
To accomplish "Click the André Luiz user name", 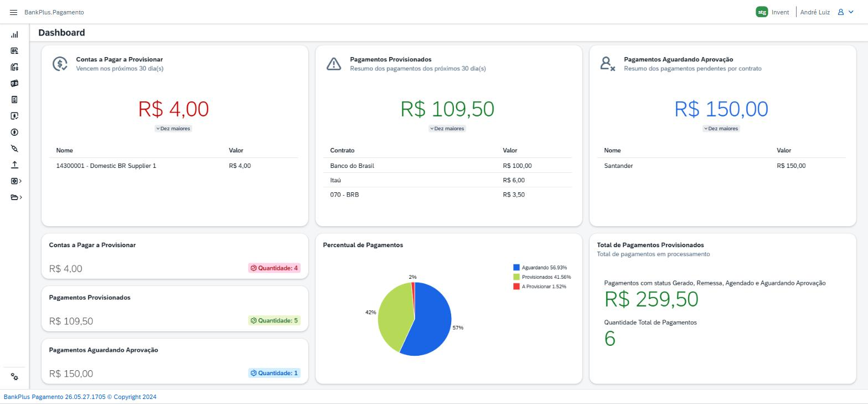I will click(815, 12).
